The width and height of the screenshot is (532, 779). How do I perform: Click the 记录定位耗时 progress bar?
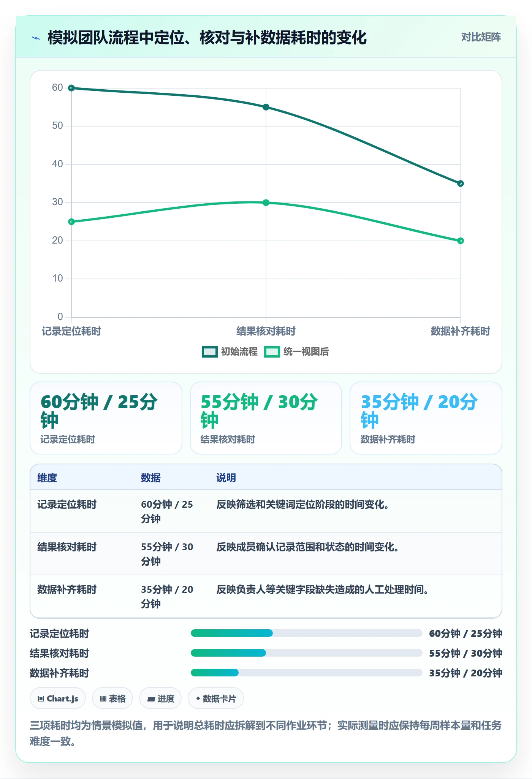[306, 633]
